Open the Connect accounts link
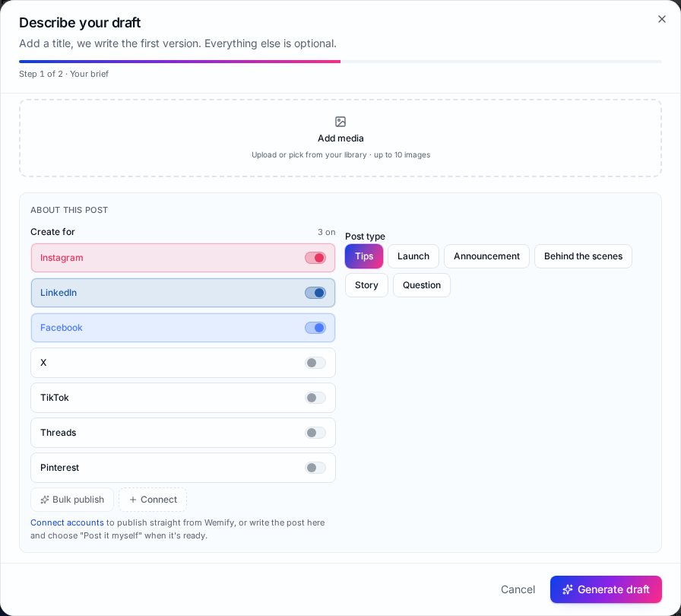Image resolution: width=681 pixels, height=616 pixels. pyautogui.click(x=67, y=522)
